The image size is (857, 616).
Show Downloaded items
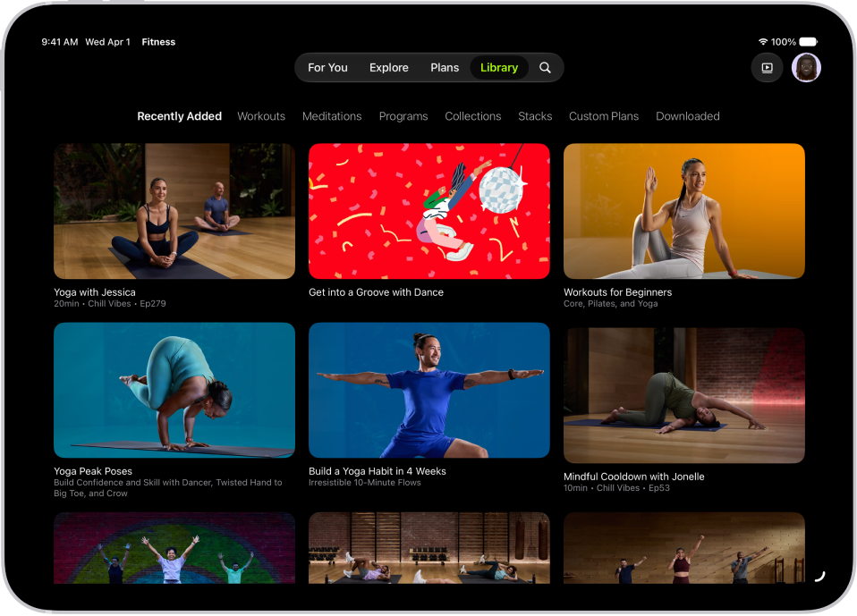click(688, 116)
